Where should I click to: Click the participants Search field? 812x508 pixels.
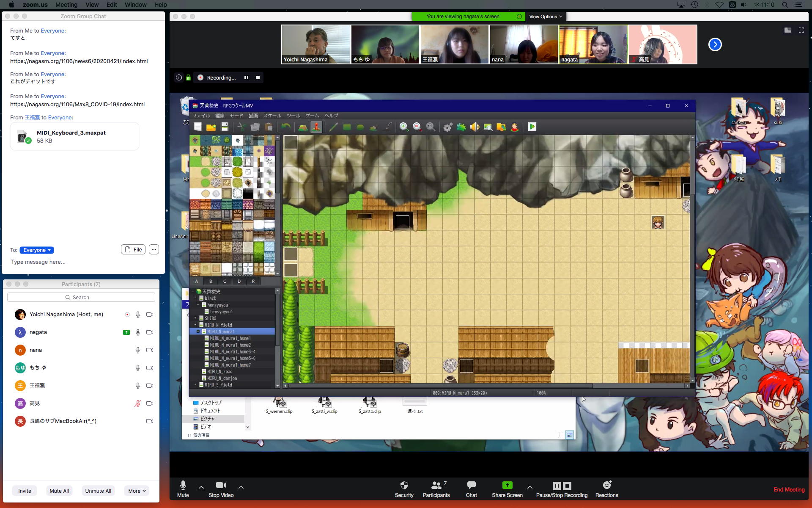tap(81, 297)
